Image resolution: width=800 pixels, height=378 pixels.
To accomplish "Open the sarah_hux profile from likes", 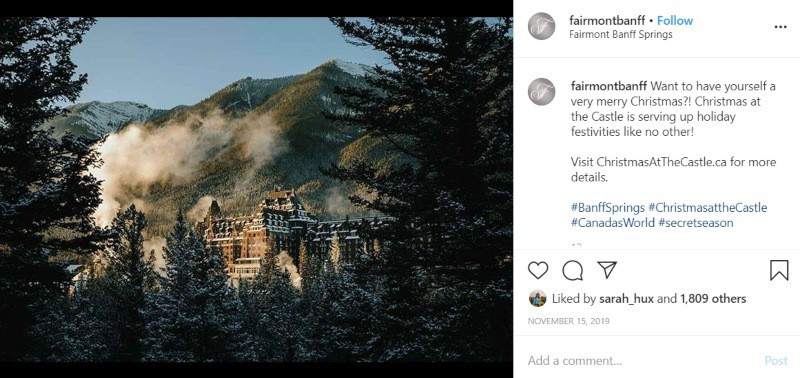I will click(x=626, y=299).
